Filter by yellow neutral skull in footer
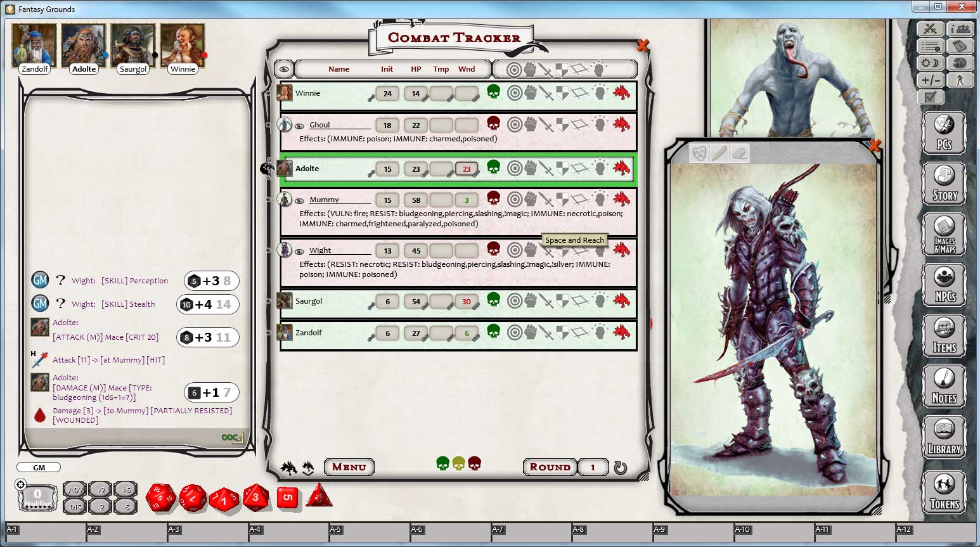 coord(458,464)
